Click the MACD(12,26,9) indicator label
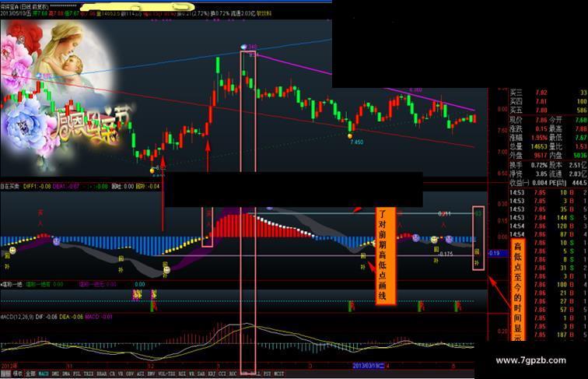The width and height of the screenshot is (588, 379). tap(17, 317)
